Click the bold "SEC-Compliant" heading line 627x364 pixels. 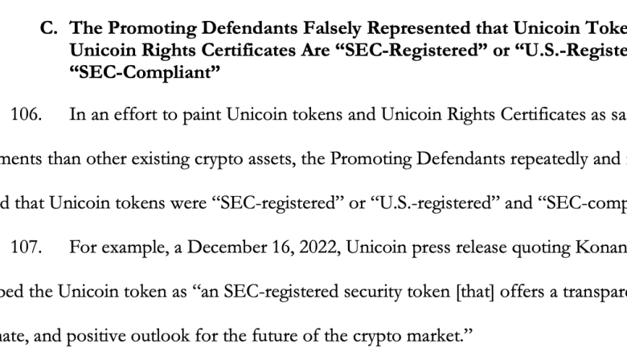tap(145, 73)
